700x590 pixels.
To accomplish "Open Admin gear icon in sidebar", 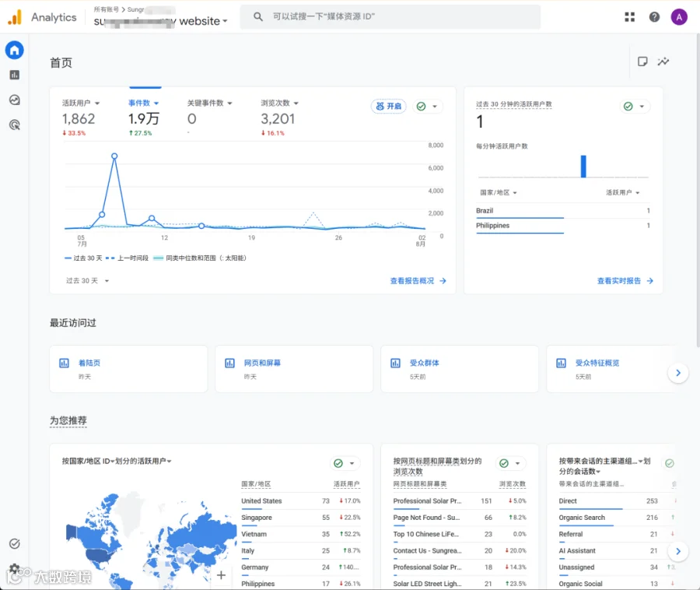I will click(14, 568).
